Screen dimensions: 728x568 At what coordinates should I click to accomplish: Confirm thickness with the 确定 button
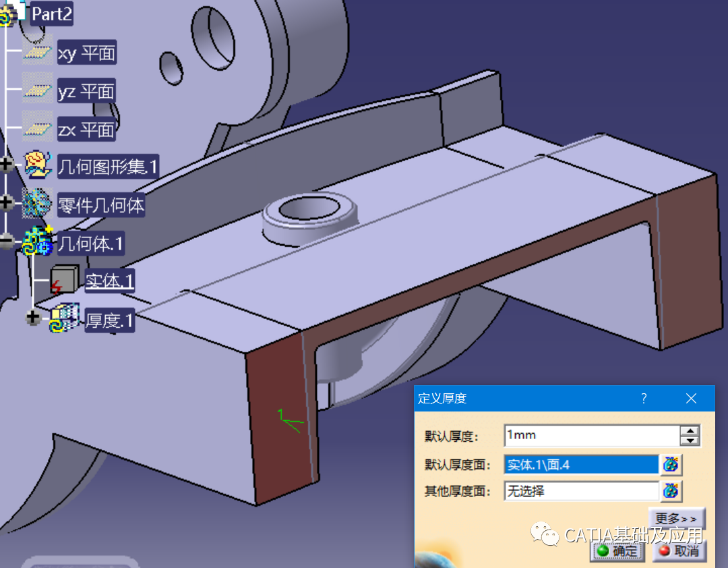coord(617,551)
